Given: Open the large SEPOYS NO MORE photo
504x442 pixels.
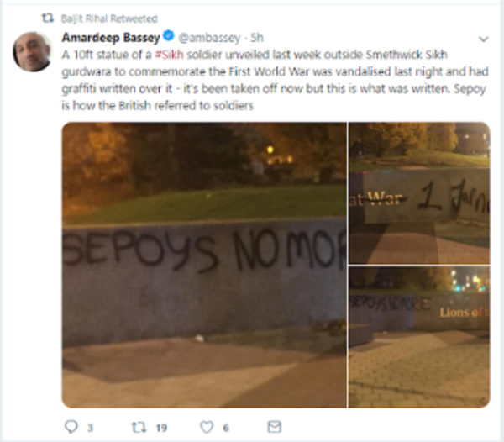Looking at the screenshot, I should (x=204, y=265).
